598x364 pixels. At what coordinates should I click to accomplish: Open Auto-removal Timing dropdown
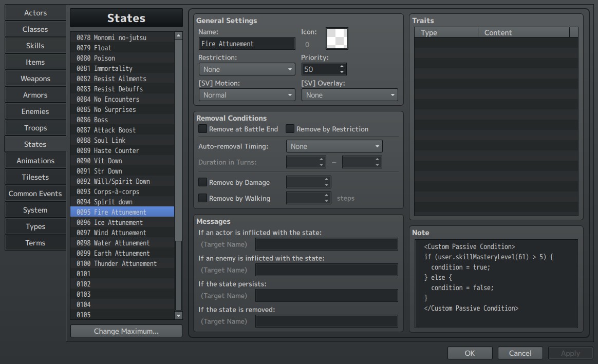point(334,146)
